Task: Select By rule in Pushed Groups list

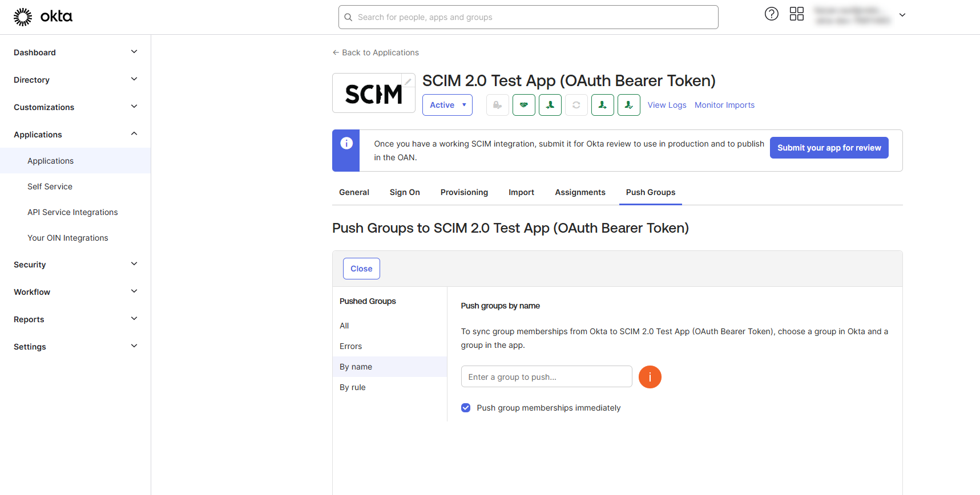Action: tap(353, 387)
